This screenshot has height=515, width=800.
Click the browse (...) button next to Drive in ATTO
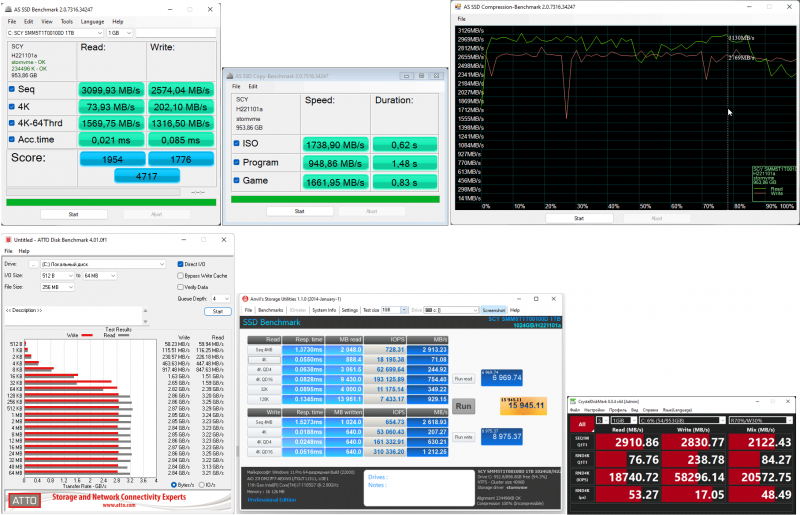pyautogui.click(x=33, y=264)
